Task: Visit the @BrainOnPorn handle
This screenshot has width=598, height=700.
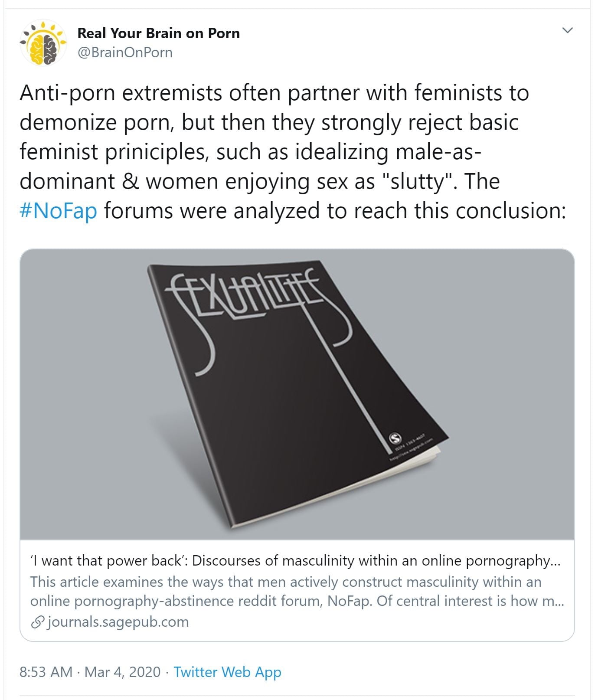Action: pos(125,52)
